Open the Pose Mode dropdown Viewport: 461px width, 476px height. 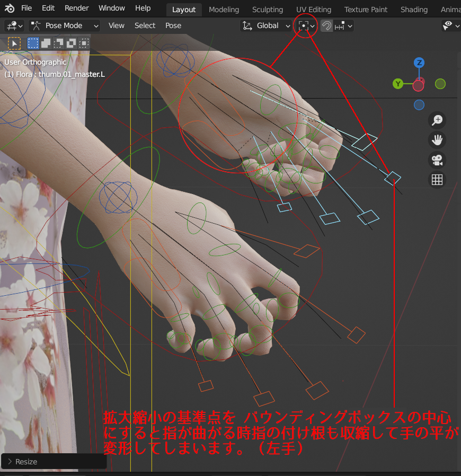click(64, 25)
